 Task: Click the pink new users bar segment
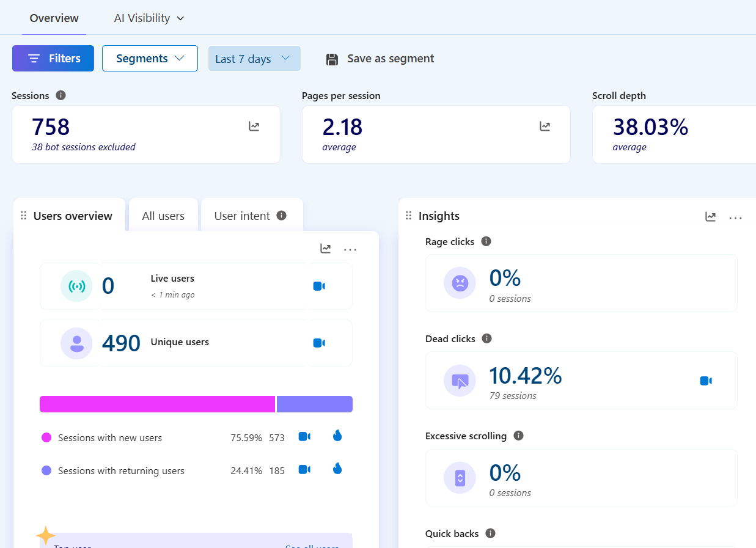tap(158, 404)
